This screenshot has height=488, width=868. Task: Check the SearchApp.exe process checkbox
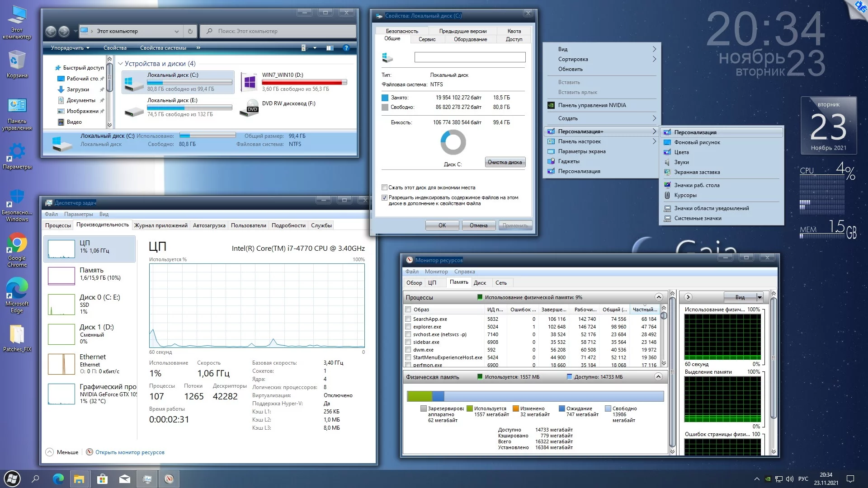point(408,319)
